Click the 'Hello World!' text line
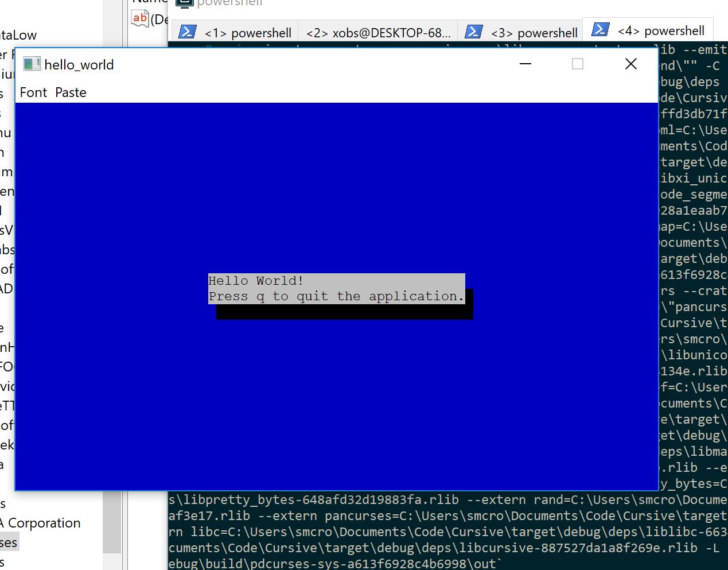Screen dimensions: 728x570 [x=256, y=281]
